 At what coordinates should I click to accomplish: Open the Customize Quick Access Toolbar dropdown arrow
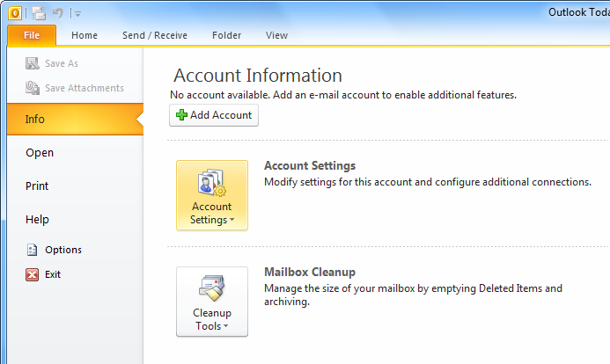pos(77,14)
